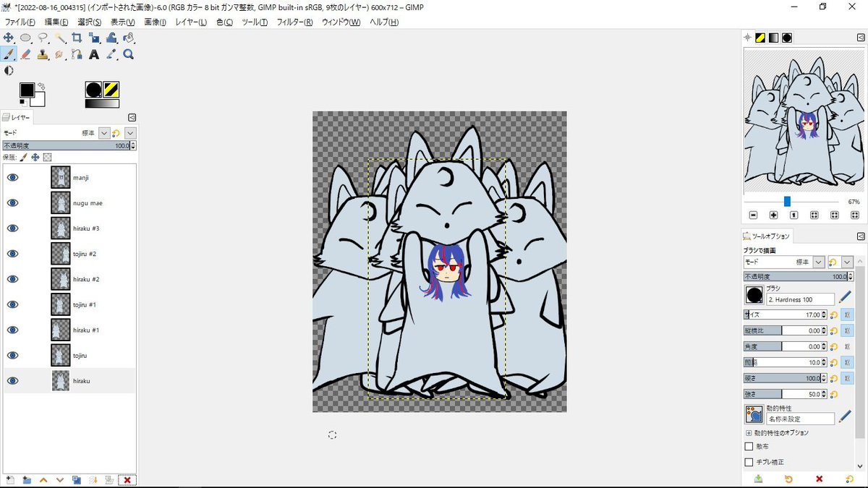Open the フィルター menu
This screenshot has height=488, width=868.
click(x=294, y=22)
